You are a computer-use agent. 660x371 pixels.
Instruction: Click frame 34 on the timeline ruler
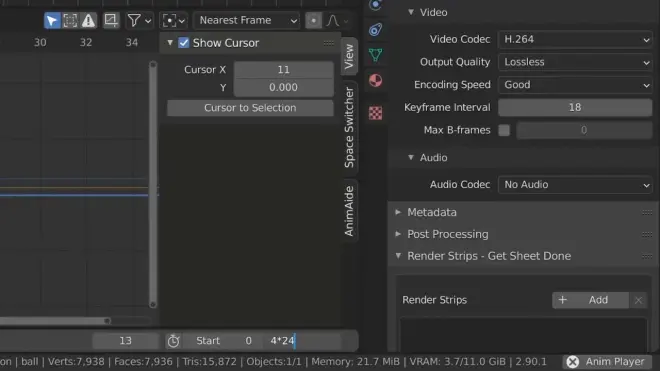click(x=132, y=43)
